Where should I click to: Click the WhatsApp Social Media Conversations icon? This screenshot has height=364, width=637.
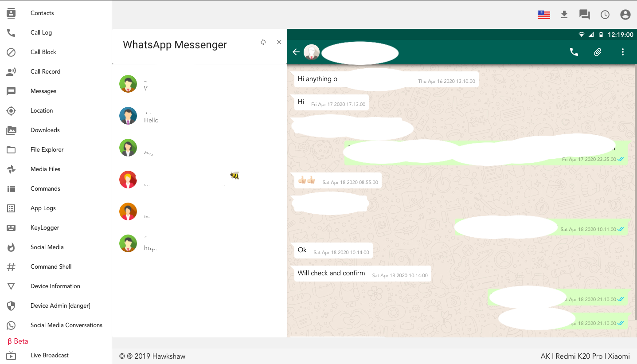[x=11, y=325]
